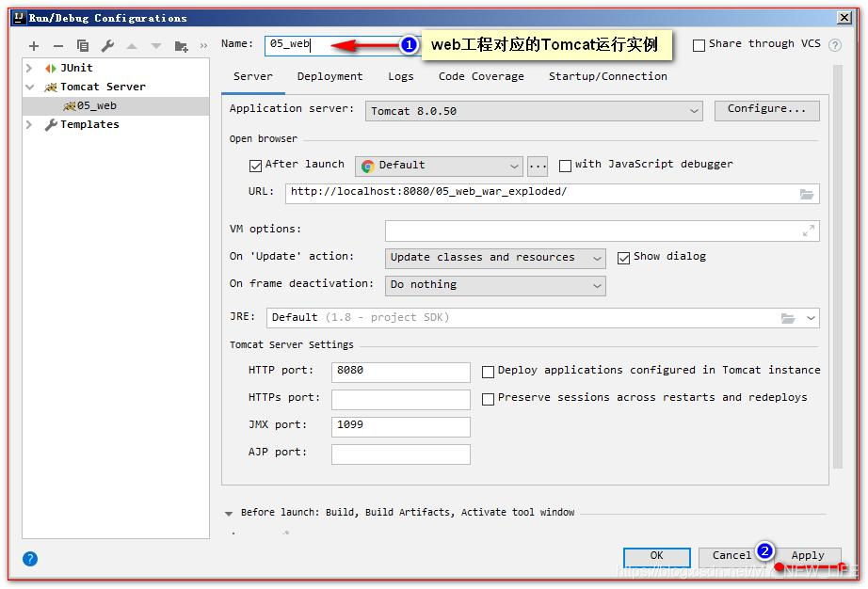Open the On frame deactivation dropdown

tap(495, 285)
